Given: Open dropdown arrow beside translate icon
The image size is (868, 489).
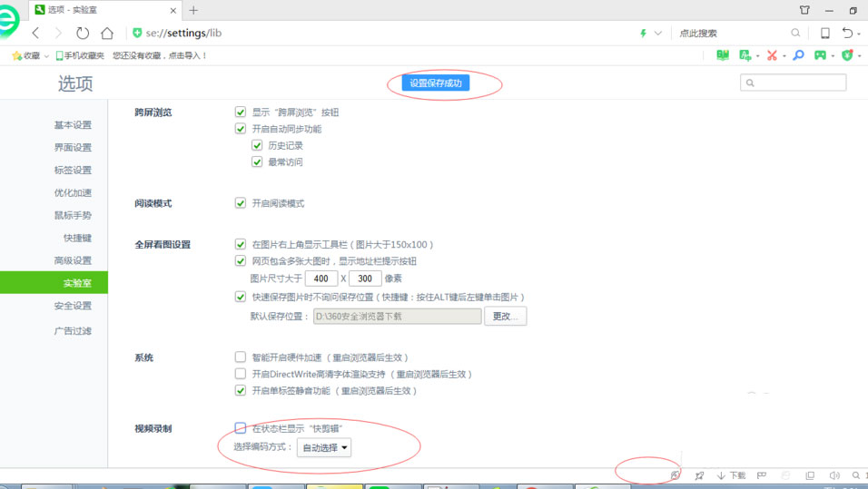Looking at the screenshot, I should coord(757,56).
